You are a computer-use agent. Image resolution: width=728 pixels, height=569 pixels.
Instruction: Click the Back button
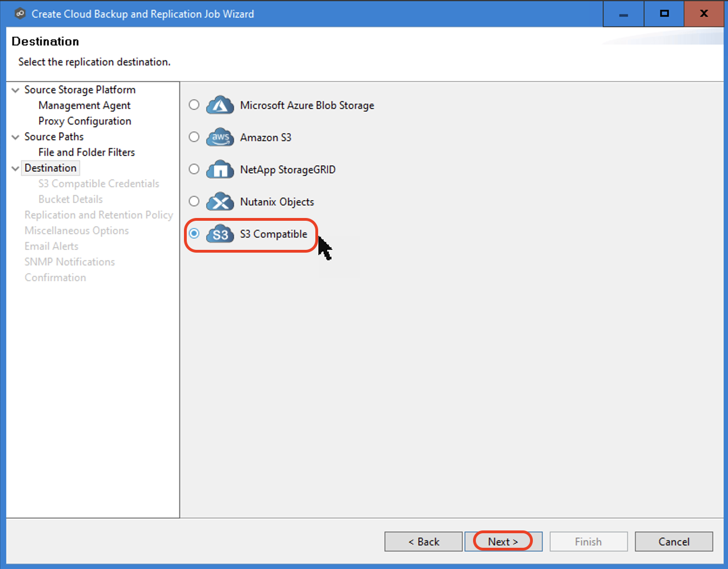click(x=424, y=542)
